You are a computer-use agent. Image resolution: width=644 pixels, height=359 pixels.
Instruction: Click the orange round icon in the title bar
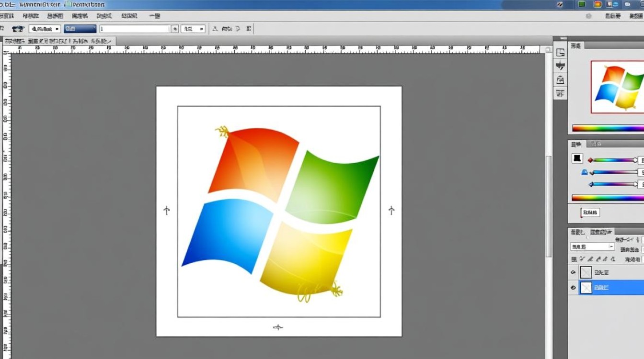point(598,4)
